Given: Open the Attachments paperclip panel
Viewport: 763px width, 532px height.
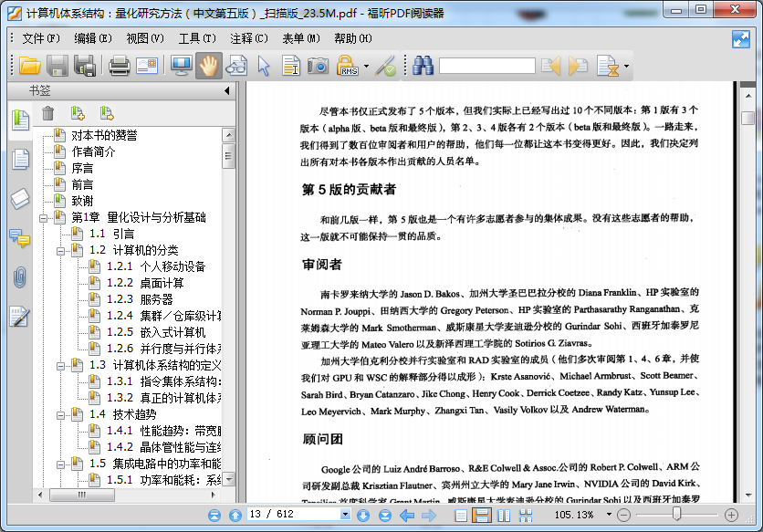Looking at the screenshot, I should pos(19,277).
